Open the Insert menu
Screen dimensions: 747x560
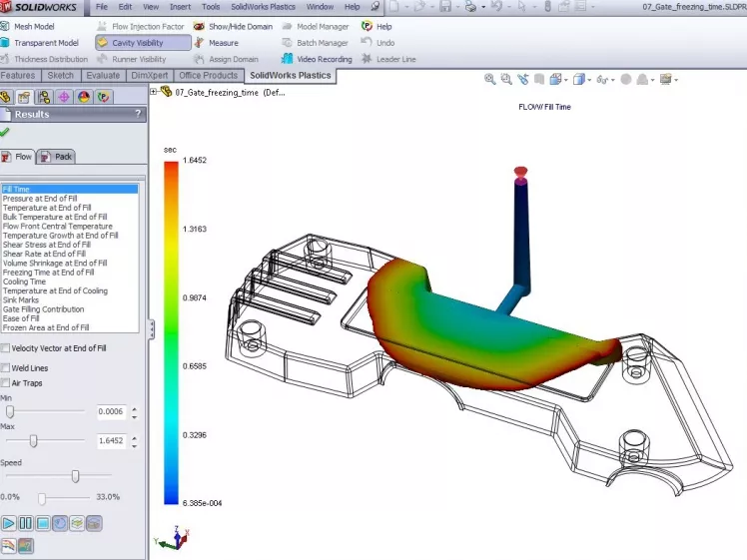[180, 7]
